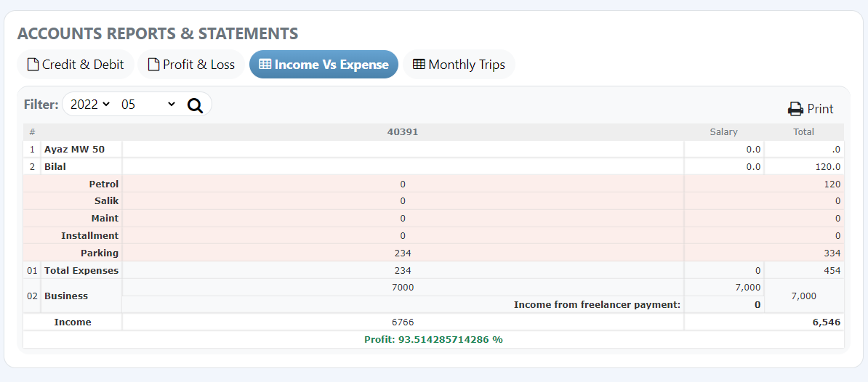Click the Profit percentage text
This screenshot has height=382, width=868.
[433, 340]
